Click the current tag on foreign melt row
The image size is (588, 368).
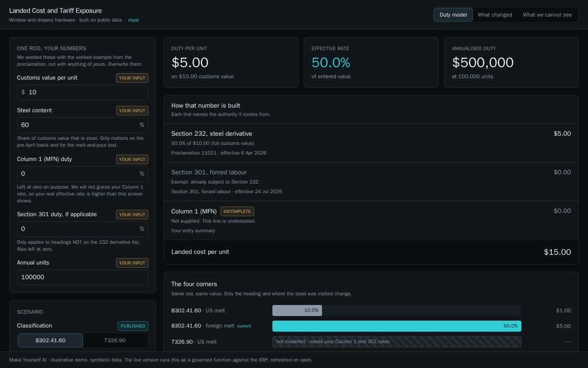pyautogui.click(x=244, y=326)
